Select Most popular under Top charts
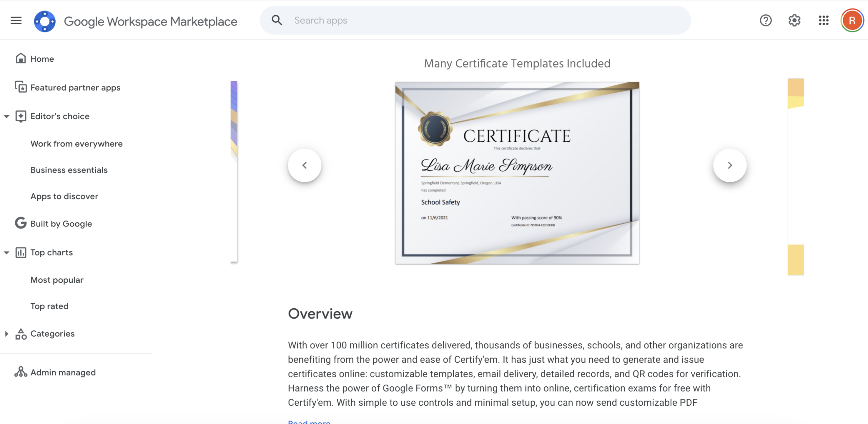This screenshot has height=424, width=868. click(x=57, y=280)
